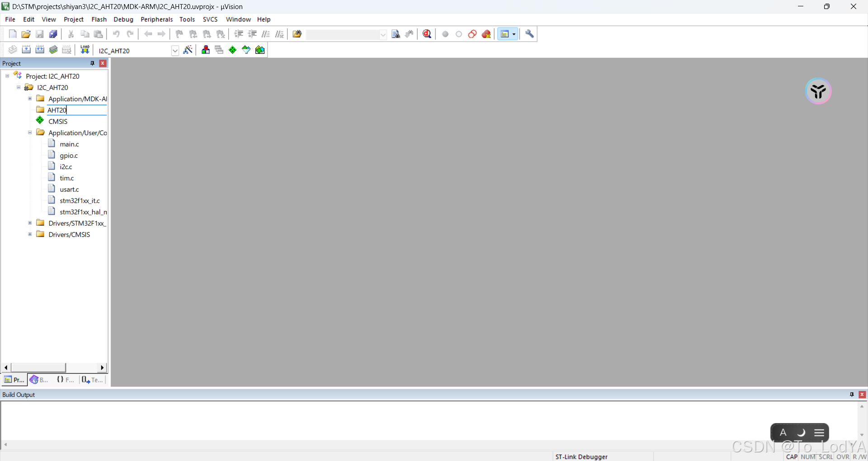
Task: Expand the Drivers/CMSIS group
Action: 30,234
